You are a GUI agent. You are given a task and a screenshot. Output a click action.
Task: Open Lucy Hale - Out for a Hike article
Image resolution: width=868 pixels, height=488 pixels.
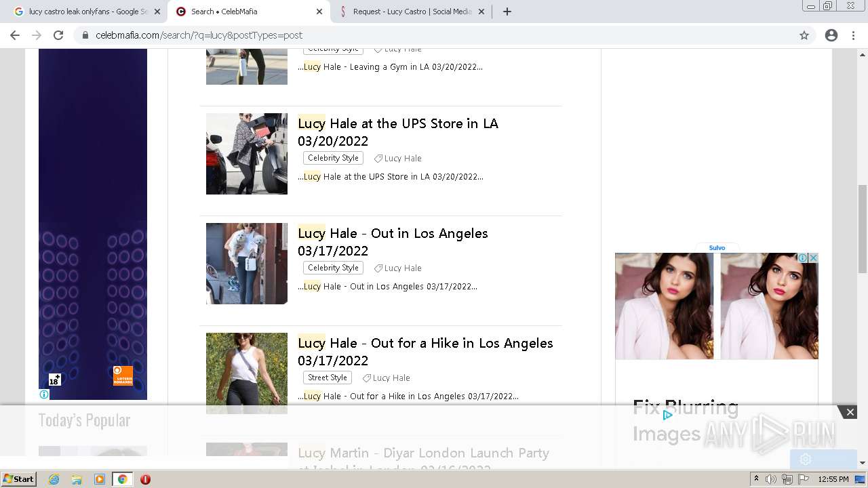(425, 352)
